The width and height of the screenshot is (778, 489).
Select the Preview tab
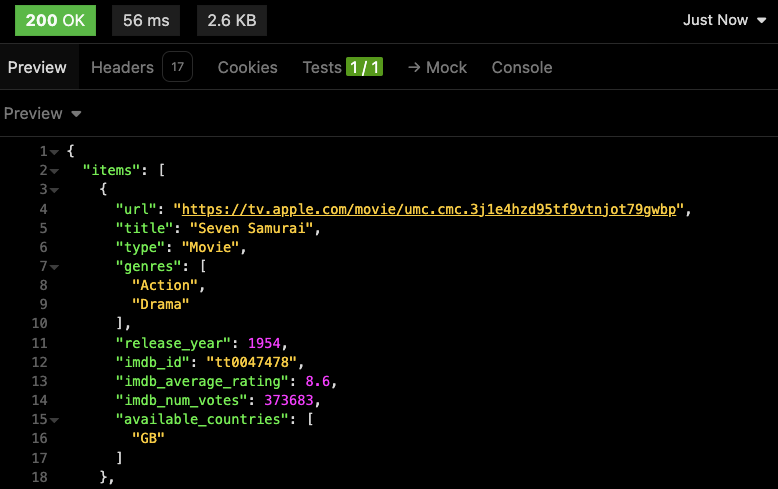tap(37, 67)
